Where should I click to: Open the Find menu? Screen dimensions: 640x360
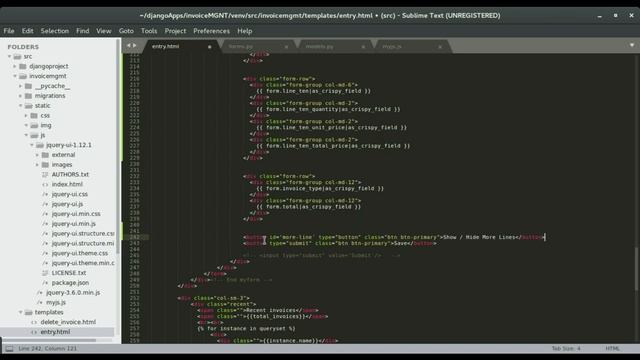point(82,31)
